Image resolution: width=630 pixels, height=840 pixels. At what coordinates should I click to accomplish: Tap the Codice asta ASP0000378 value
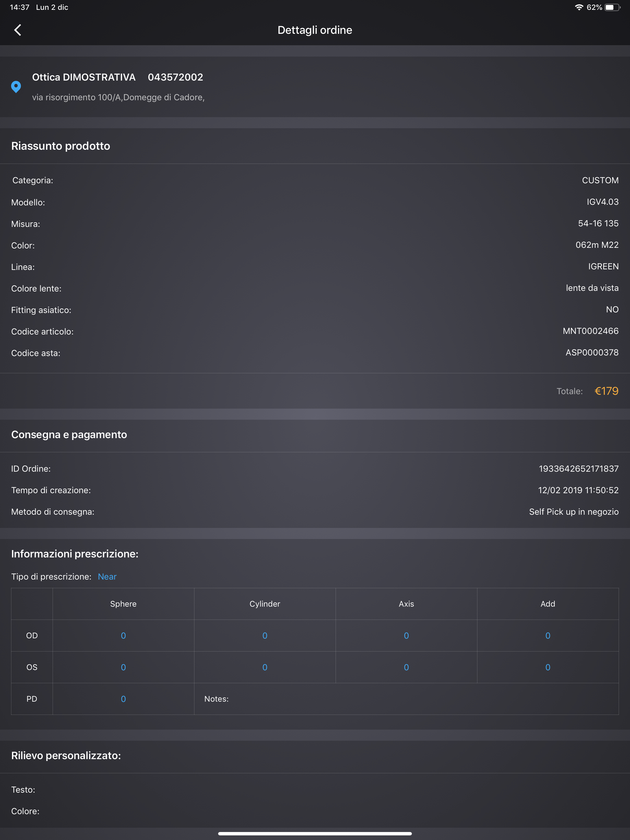592,353
